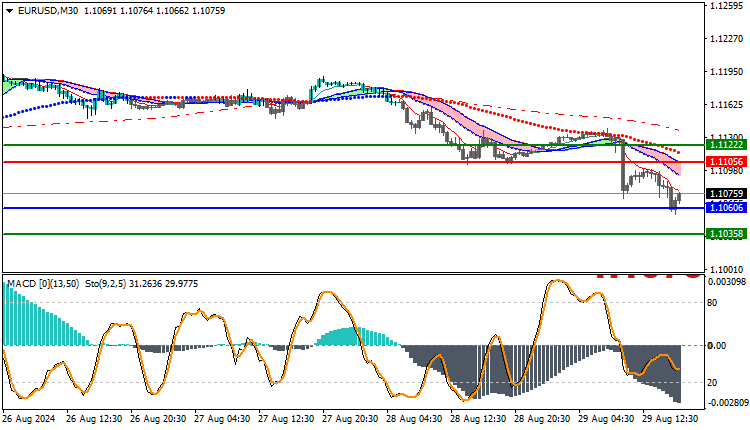The width and height of the screenshot is (750, 430).
Task: Select the 1.11950 price scale value
Action: (x=727, y=72)
